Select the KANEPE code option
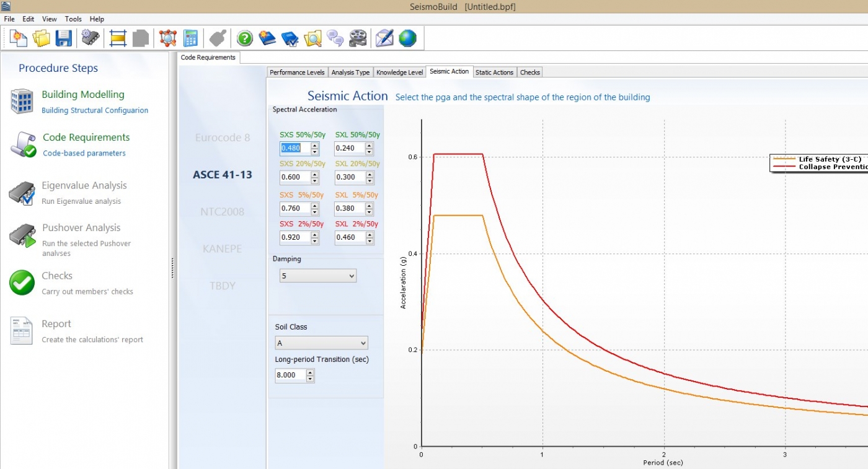The height and width of the screenshot is (469, 868). tap(222, 249)
